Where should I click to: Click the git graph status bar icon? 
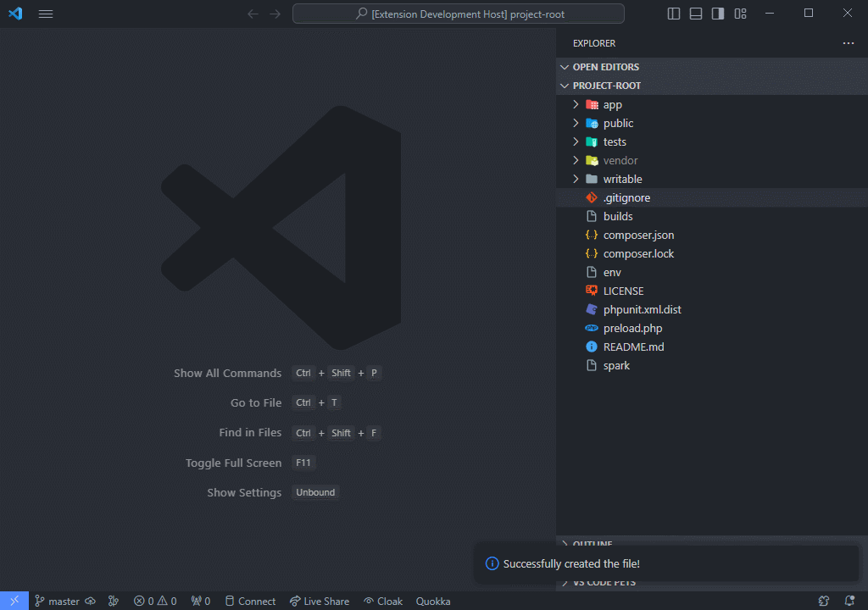pyautogui.click(x=114, y=602)
